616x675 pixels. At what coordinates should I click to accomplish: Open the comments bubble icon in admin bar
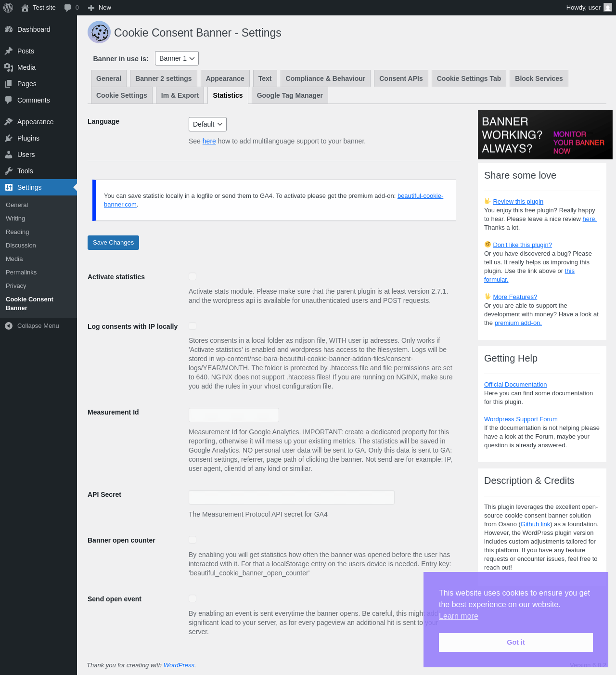pyautogui.click(x=67, y=8)
